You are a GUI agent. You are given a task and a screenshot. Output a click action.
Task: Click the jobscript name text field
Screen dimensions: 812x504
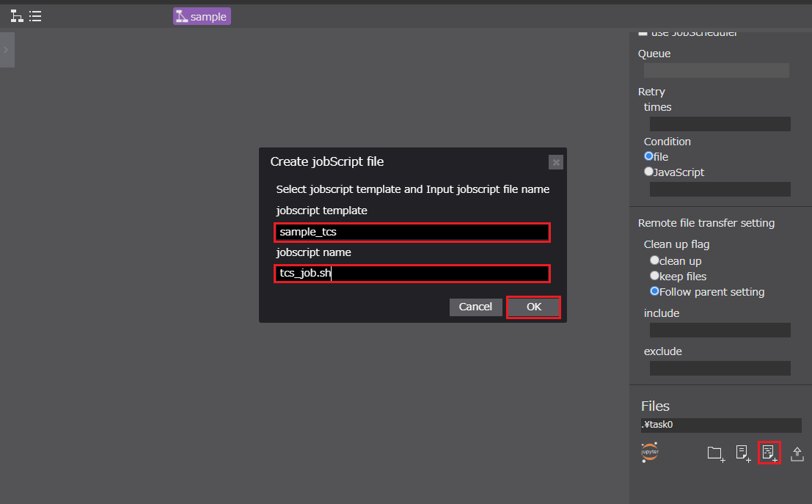(412, 274)
